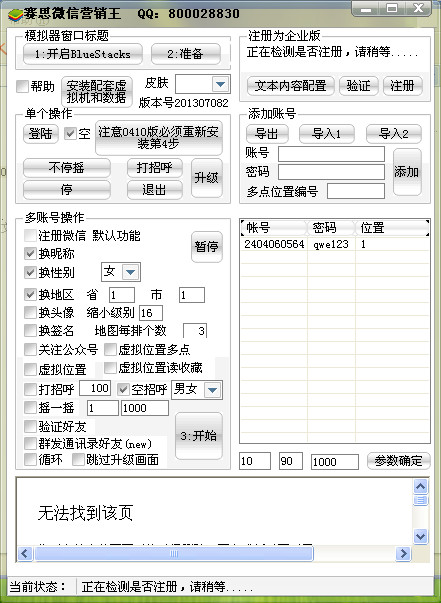This screenshot has height=603, width=441.
Task: Click the 2:准备 button
Action: tap(186, 54)
